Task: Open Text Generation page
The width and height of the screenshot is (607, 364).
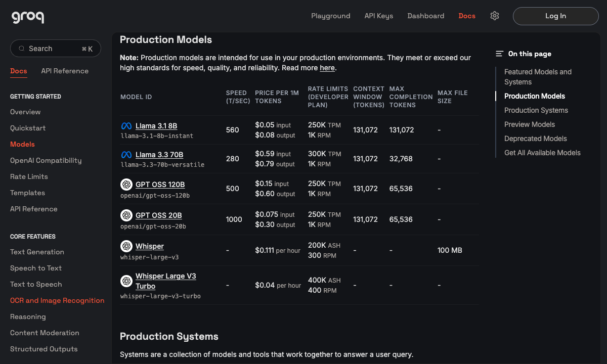Action: point(37,252)
